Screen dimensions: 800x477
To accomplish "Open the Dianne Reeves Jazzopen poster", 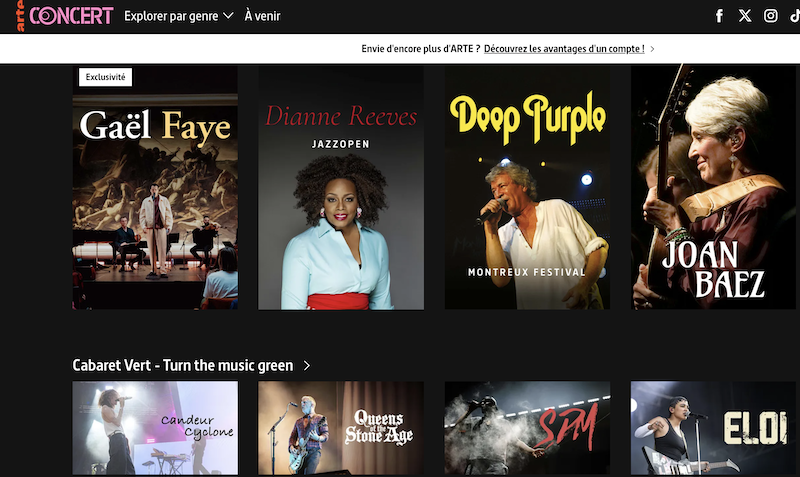I will tap(341, 187).
